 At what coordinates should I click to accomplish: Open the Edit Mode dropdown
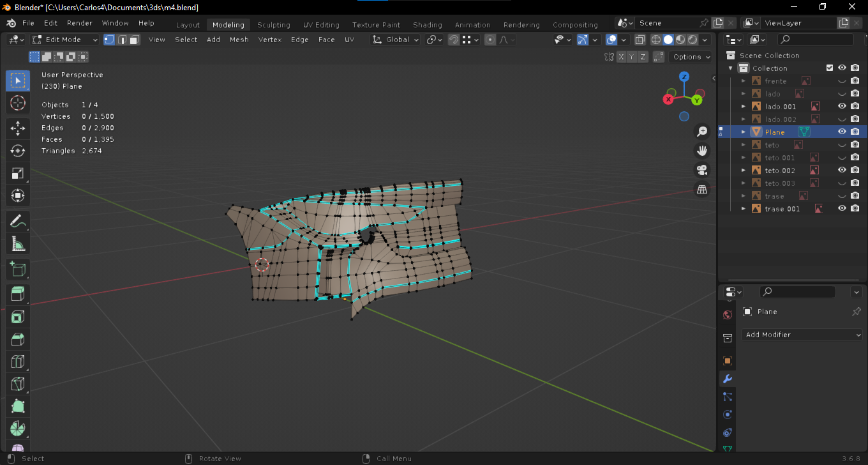(x=65, y=40)
